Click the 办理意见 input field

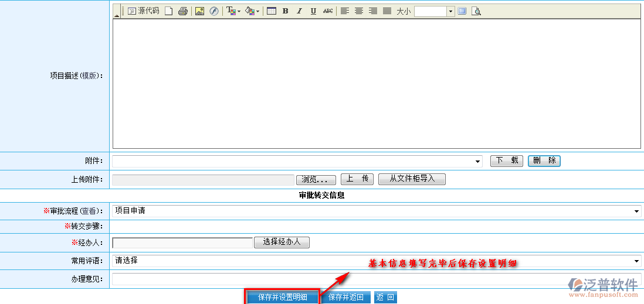tap(377, 279)
